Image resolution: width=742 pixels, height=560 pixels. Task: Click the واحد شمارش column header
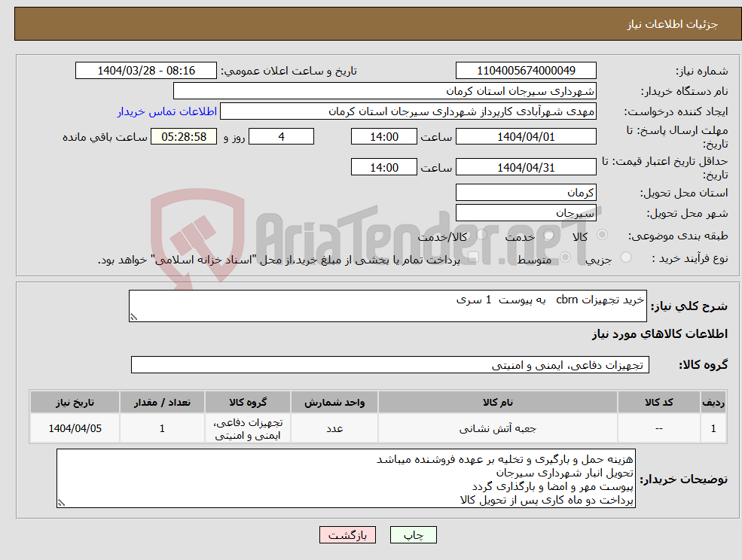click(x=334, y=403)
